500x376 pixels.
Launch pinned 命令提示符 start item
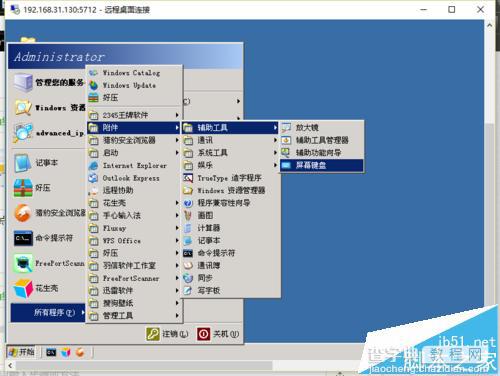(x=49, y=238)
